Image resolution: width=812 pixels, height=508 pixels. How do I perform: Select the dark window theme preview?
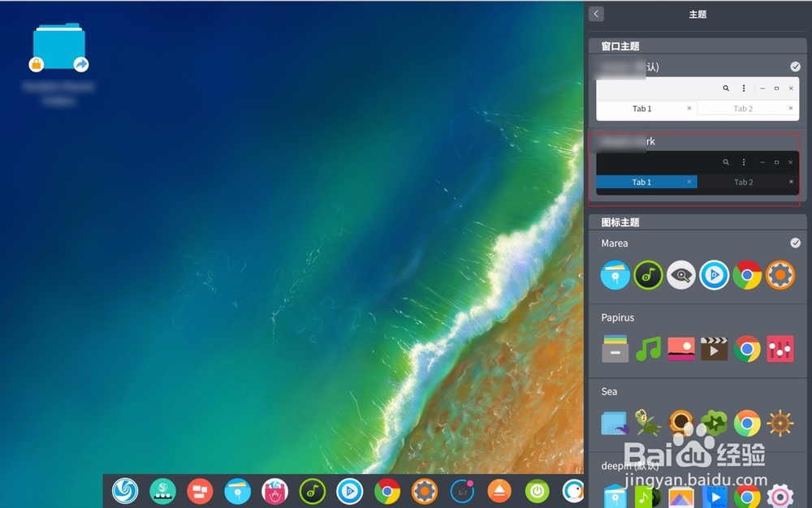698,173
